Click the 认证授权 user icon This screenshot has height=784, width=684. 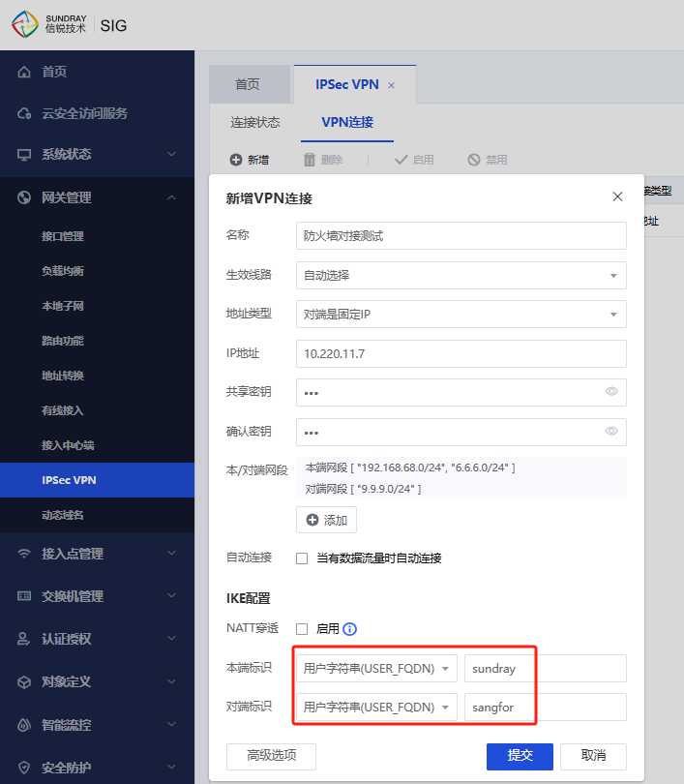pos(24,639)
